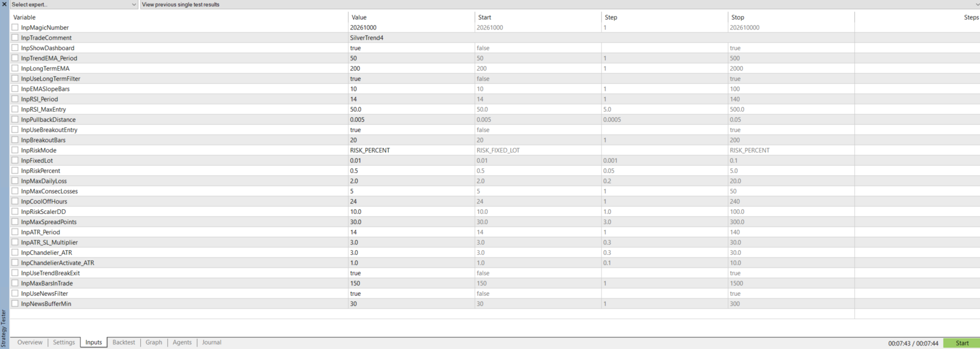
Task: Close the Strategy Tester panel
Action: [x=5, y=4]
